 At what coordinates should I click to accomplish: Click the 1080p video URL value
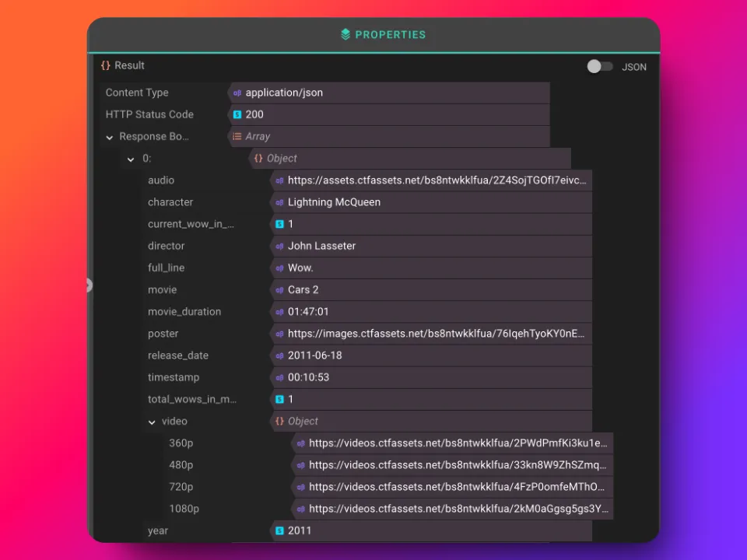[458, 509]
